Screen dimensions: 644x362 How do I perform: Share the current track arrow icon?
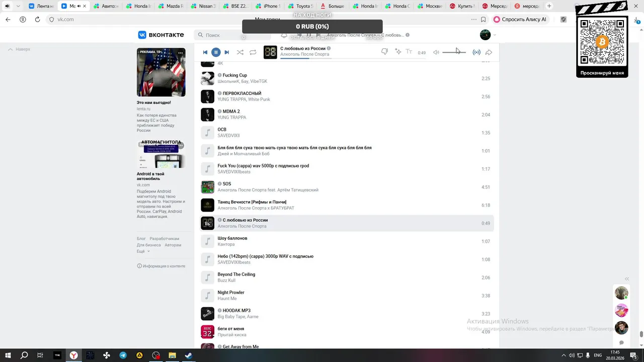tap(489, 52)
